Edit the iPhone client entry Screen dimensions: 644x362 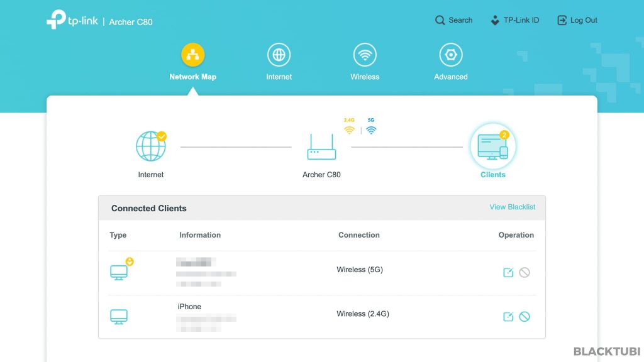point(508,317)
